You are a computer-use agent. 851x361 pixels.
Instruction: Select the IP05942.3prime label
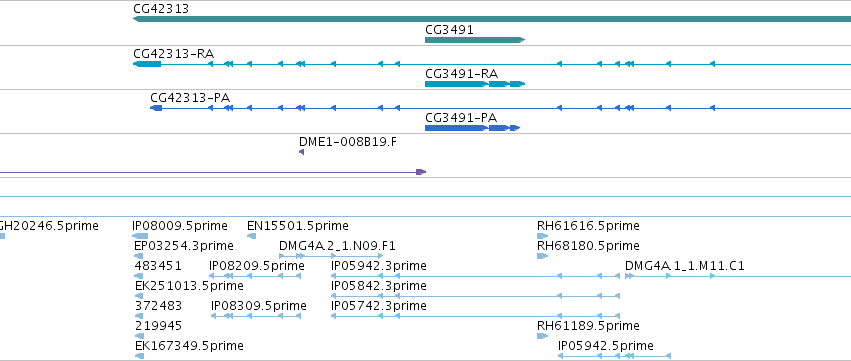click(379, 266)
